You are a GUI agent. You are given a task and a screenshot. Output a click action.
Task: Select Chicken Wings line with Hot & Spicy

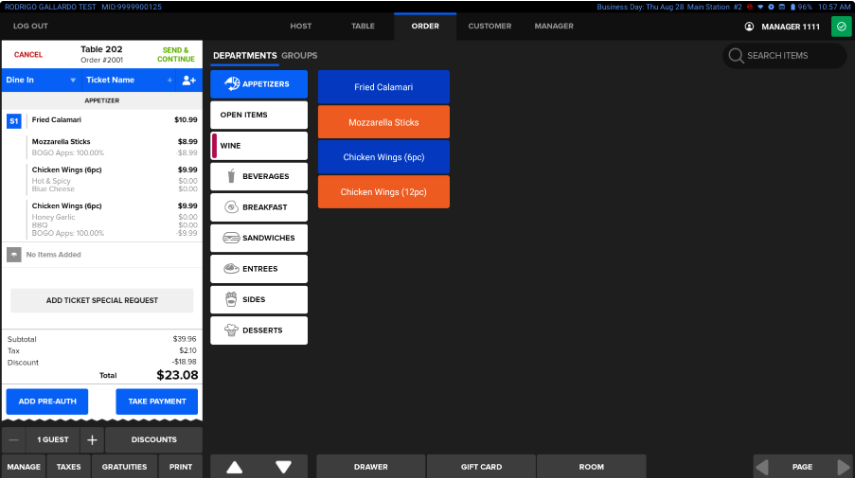click(x=114, y=180)
